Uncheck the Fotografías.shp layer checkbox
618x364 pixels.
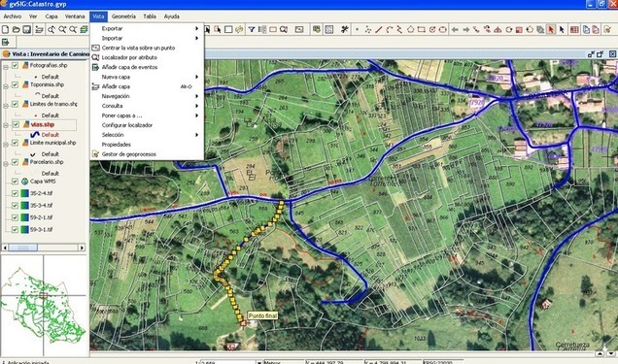(15, 65)
